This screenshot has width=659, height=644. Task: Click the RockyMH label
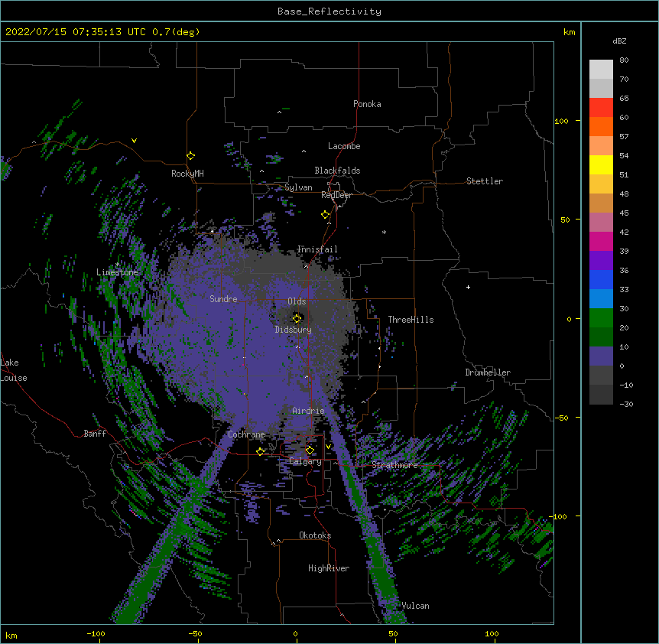pos(187,174)
